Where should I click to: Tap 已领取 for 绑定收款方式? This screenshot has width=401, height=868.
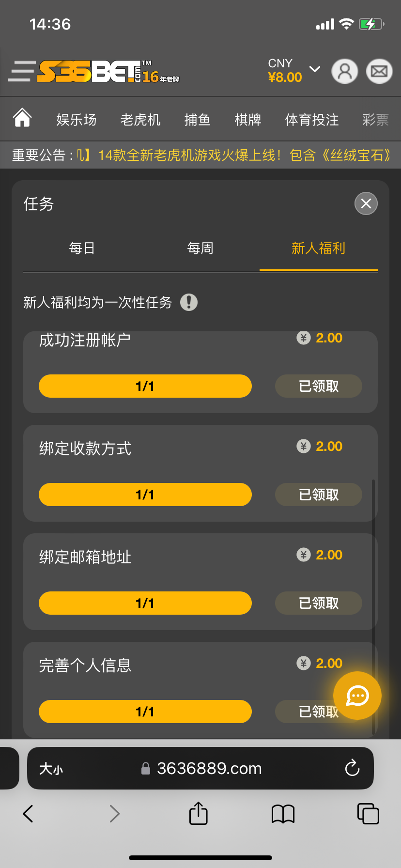[318, 495]
